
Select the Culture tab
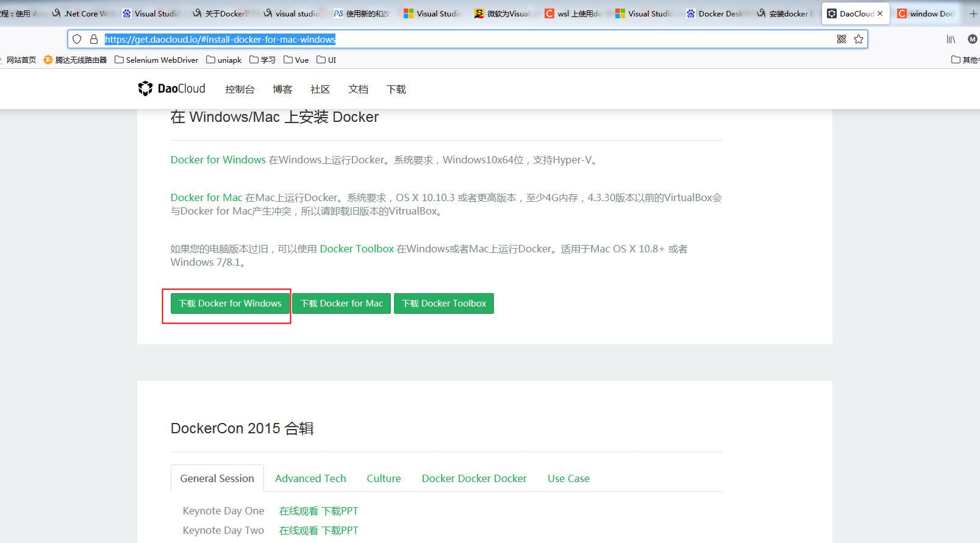coord(384,478)
